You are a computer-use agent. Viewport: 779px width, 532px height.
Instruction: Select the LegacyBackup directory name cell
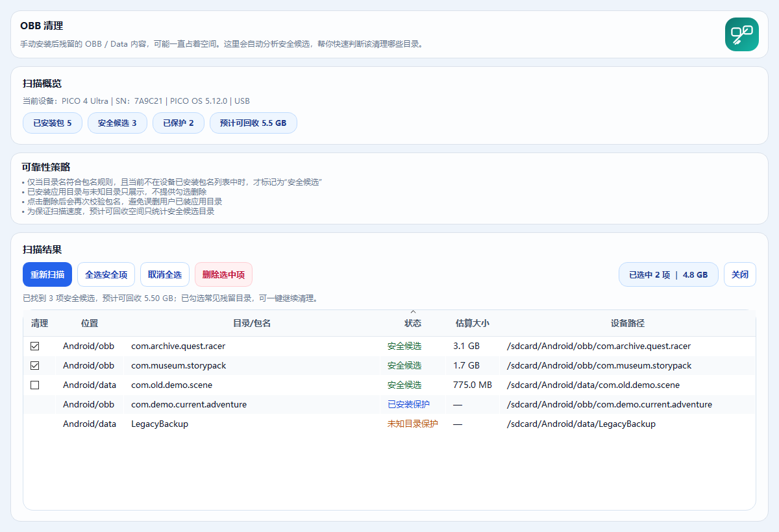(160, 424)
